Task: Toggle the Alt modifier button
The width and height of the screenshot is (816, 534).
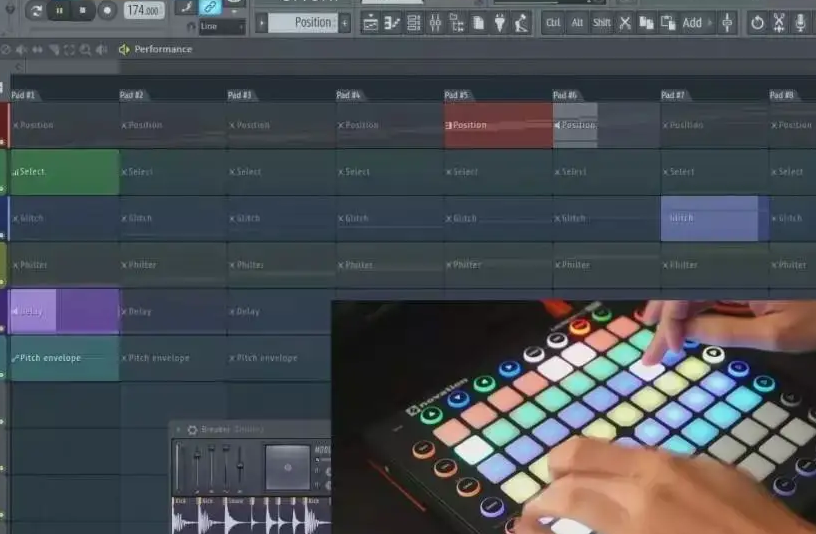Action: [577, 22]
